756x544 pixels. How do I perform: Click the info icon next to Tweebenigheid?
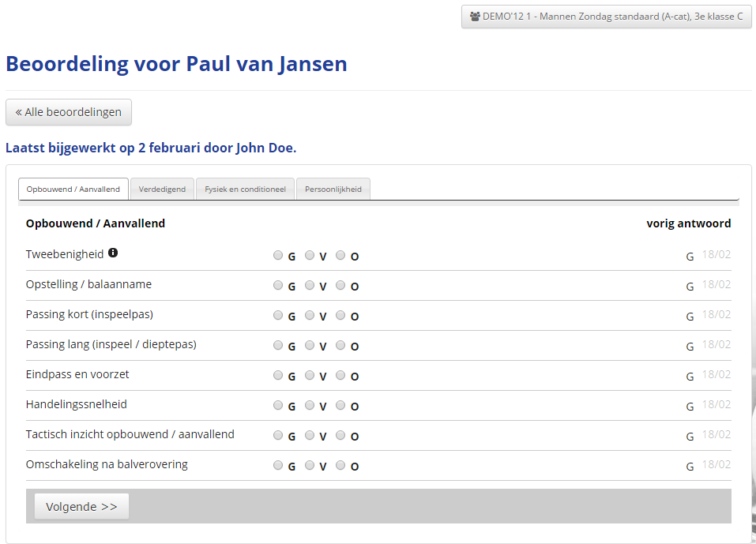pyautogui.click(x=113, y=253)
